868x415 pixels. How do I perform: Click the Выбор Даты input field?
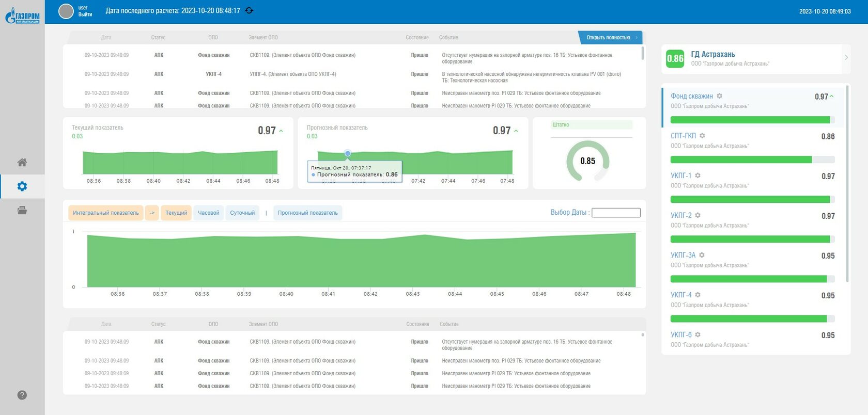click(x=616, y=213)
